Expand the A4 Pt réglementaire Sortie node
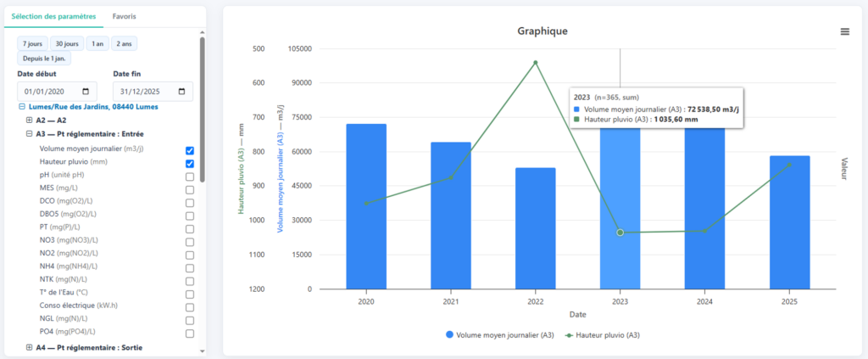The height and width of the screenshot is (359, 868). pyautogui.click(x=30, y=347)
